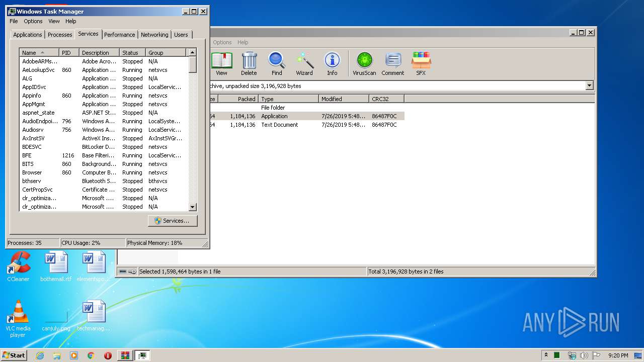Switch to Performance tab

120,35
